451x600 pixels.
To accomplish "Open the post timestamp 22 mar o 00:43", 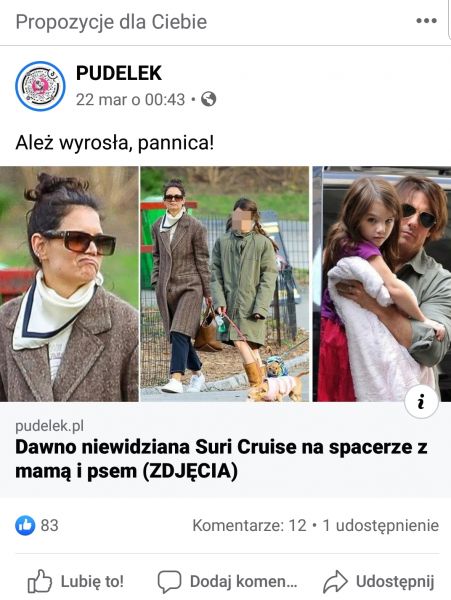I will point(130,100).
